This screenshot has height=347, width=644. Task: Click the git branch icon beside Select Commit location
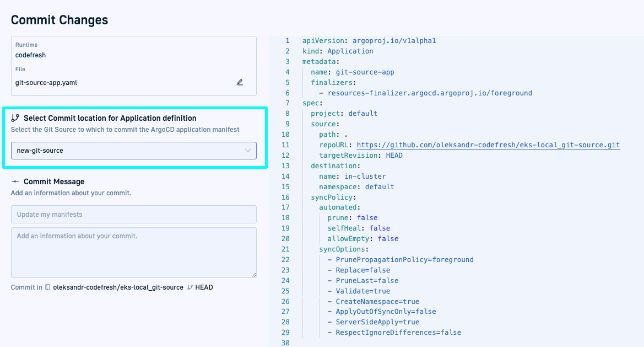pos(15,118)
